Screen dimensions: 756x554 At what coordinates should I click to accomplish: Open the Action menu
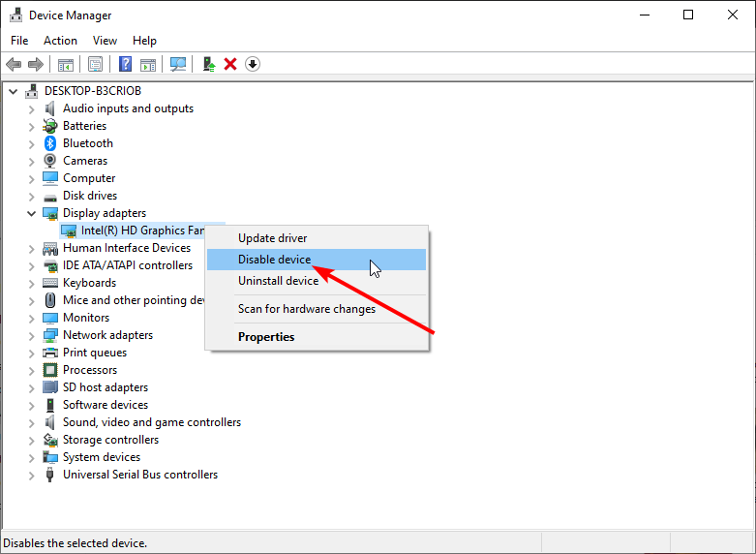60,41
